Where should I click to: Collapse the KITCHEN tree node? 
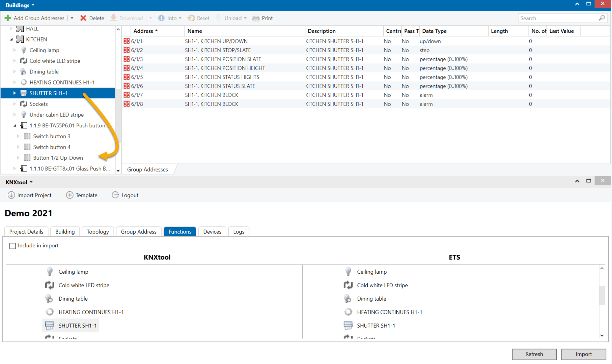click(11, 39)
